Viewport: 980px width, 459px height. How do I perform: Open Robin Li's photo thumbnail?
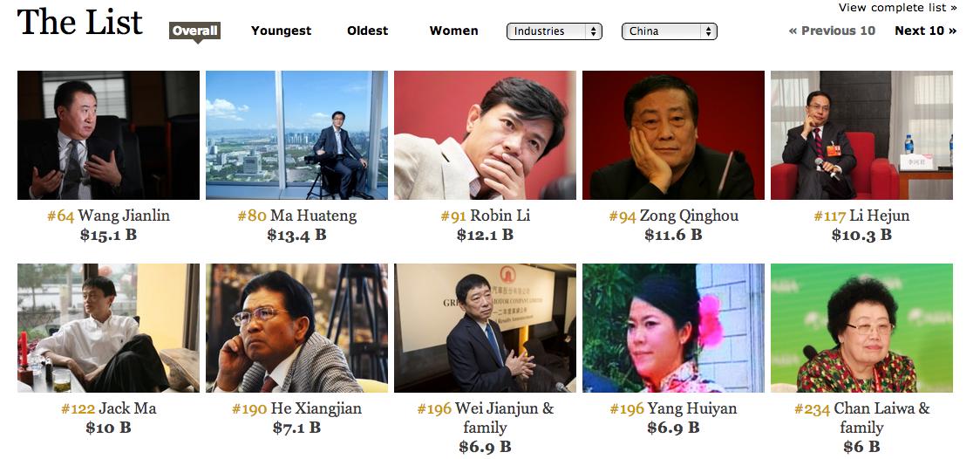coord(485,135)
